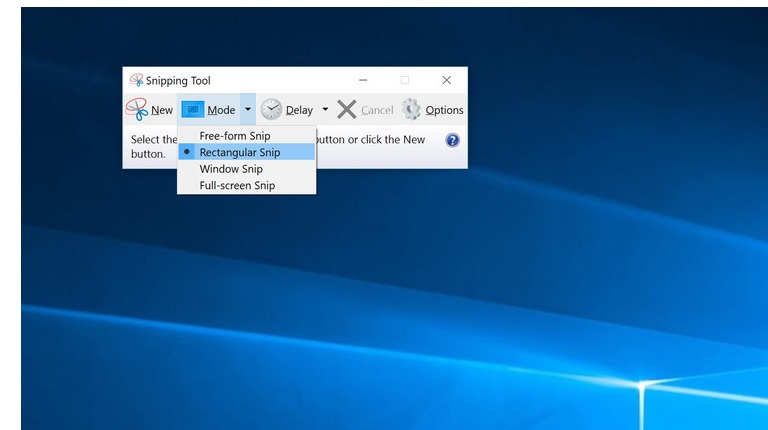
Task: Click the Mode rectangle icon
Action: coord(192,109)
